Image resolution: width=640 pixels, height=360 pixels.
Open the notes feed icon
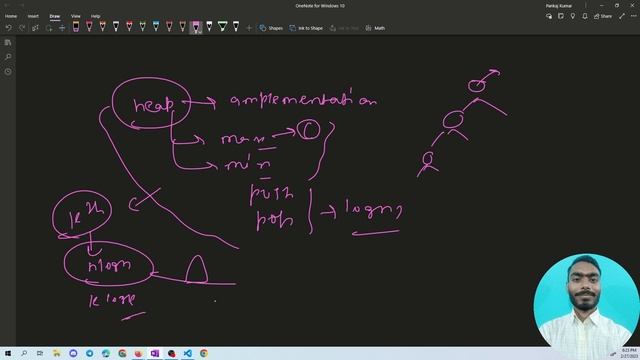(x=561, y=16)
